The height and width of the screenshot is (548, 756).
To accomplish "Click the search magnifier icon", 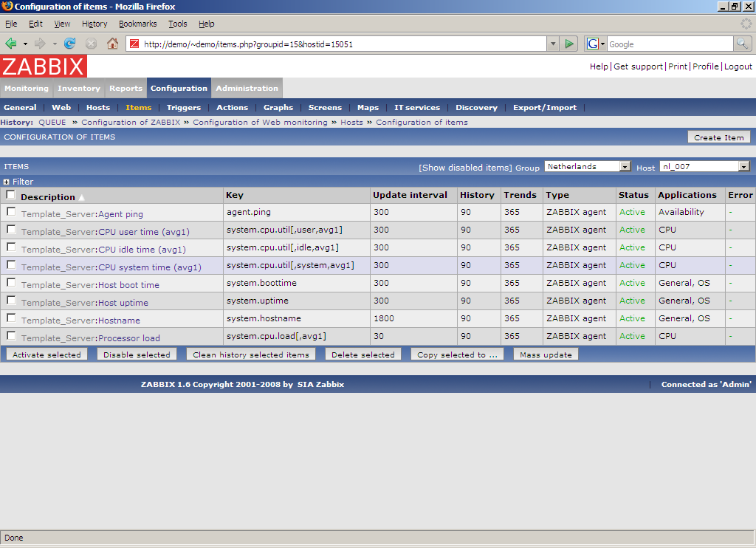I will [742, 44].
